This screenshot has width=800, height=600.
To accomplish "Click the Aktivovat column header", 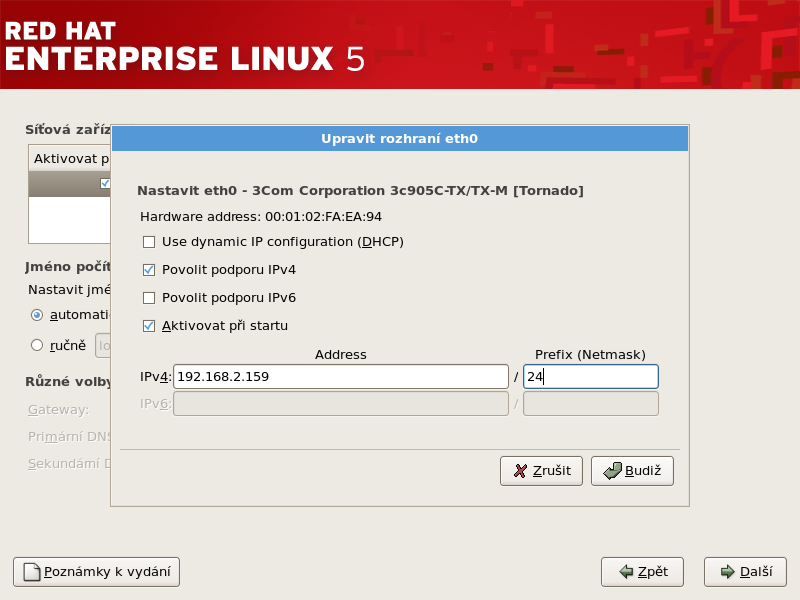I will [x=70, y=159].
